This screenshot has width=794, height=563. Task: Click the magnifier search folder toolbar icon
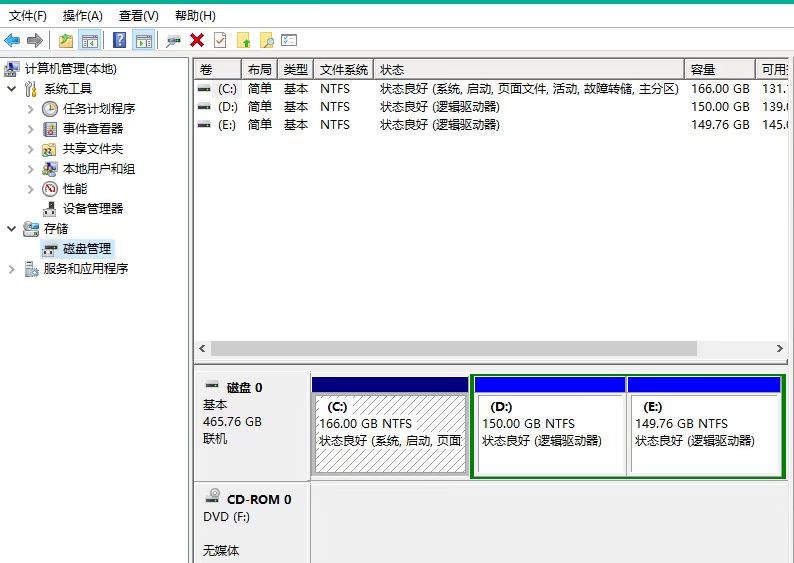pos(266,40)
